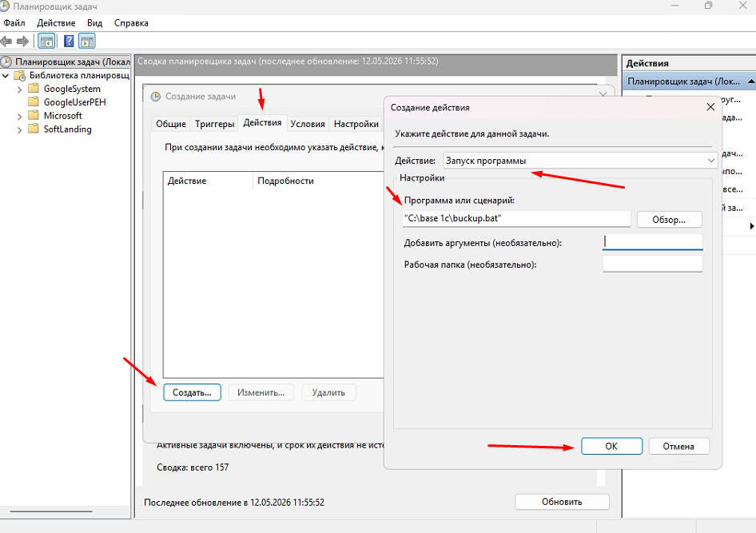
Task: Click the Forward arrow toolbar icon
Action: pos(22,42)
